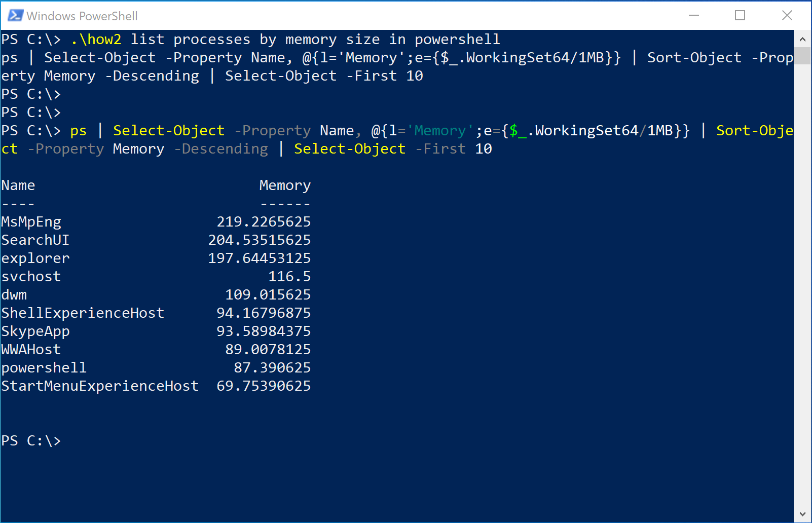Minimize the PowerShell window
The image size is (812, 523).
click(x=694, y=15)
